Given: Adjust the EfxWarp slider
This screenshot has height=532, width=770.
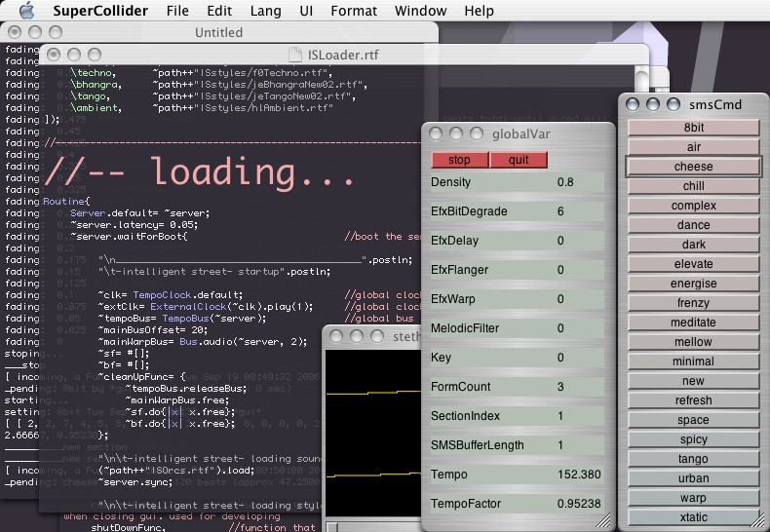Looking at the screenshot, I should [x=518, y=299].
